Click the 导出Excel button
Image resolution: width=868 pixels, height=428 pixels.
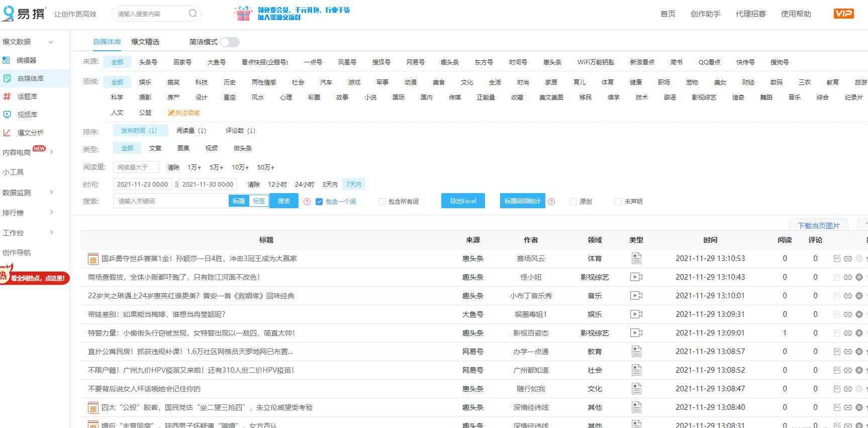click(462, 201)
